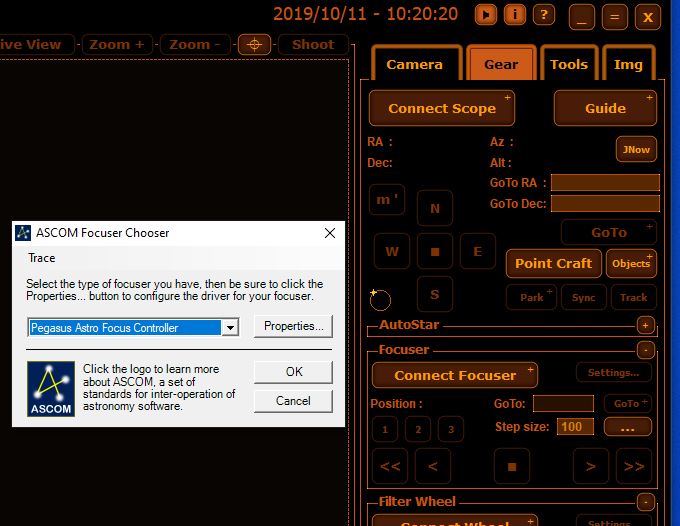Screen dimensions: 680x526
Task: Collapse the Focuser section
Action: 645,350
